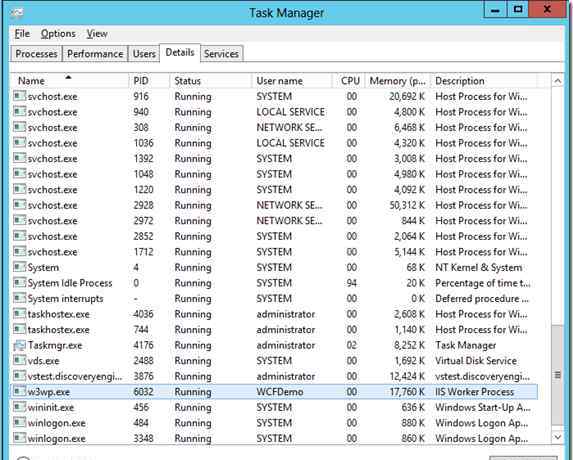
Task: Switch to the Performance tab
Action: [95, 54]
